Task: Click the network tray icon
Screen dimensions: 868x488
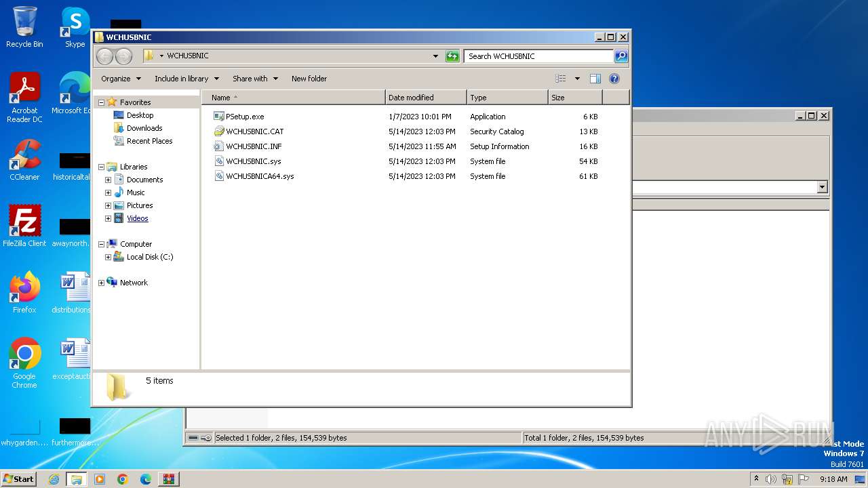Action: [787, 479]
